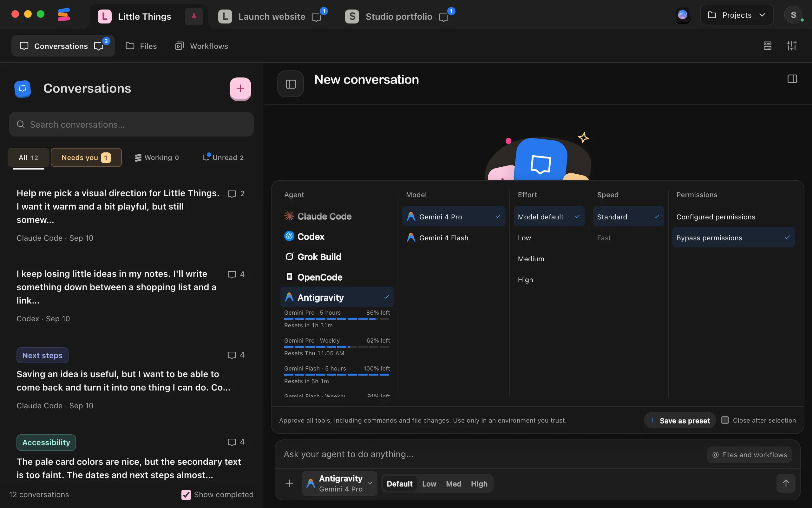The image size is (812, 508).
Task: Set effort to High in composer bar
Action: pyautogui.click(x=479, y=484)
